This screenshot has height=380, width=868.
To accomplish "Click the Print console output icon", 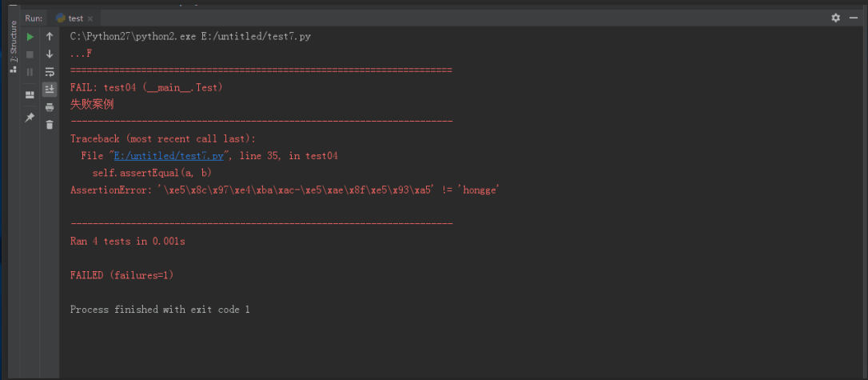I will click(50, 107).
